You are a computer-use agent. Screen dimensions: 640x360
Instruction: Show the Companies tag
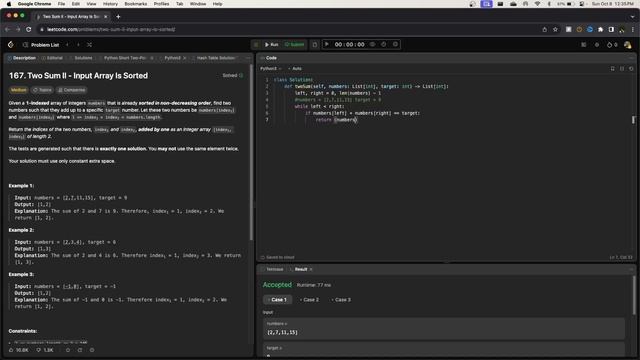71,90
